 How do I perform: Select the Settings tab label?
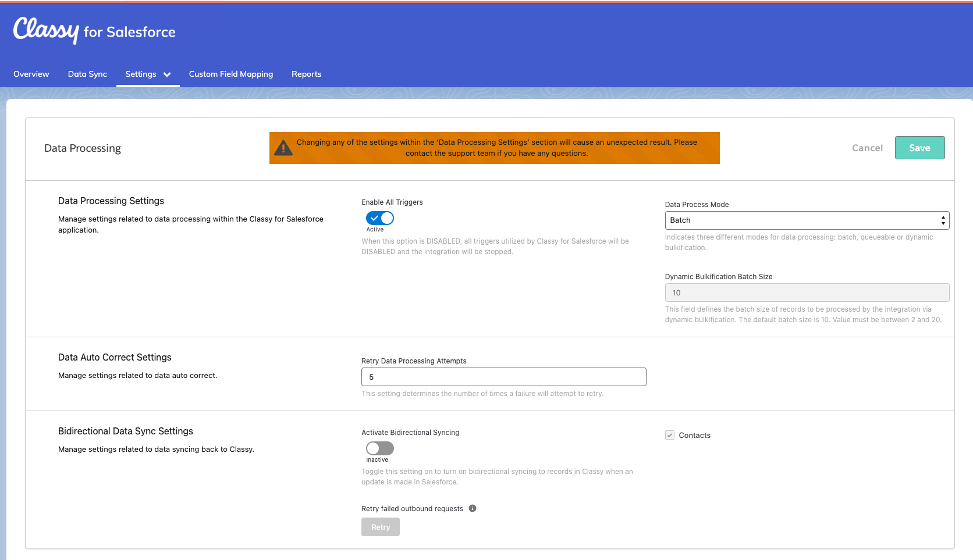(141, 74)
